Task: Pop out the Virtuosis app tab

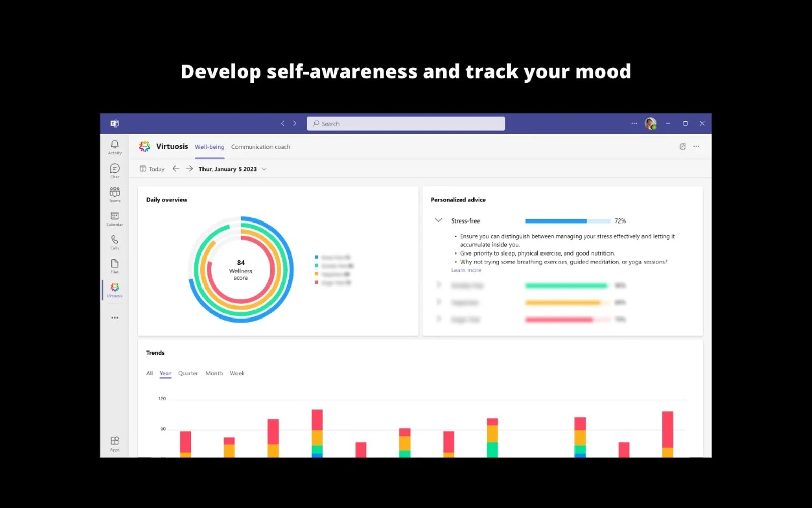Action: point(683,146)
